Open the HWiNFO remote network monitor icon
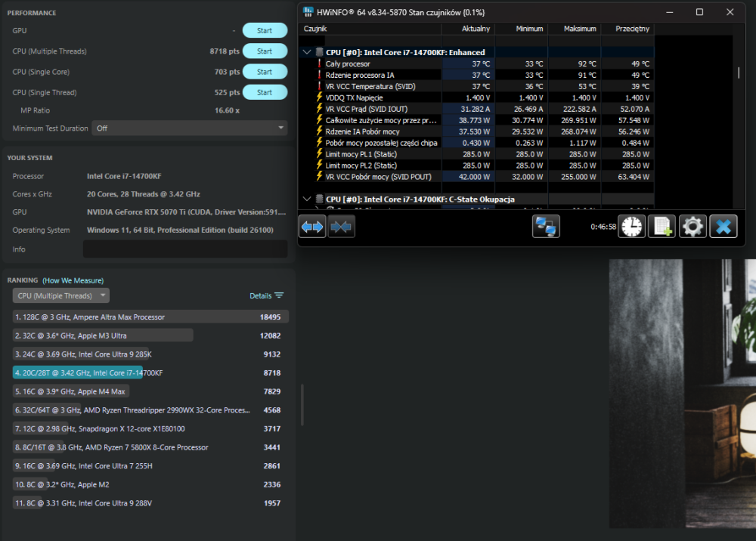Image resolution: width=756 pixels, height=541 pixels. 546,227
